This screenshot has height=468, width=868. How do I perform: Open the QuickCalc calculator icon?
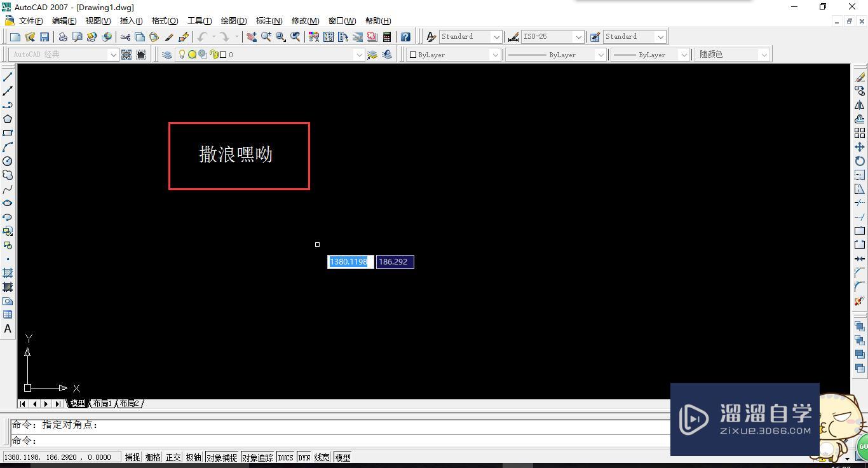tap(387, 37)
